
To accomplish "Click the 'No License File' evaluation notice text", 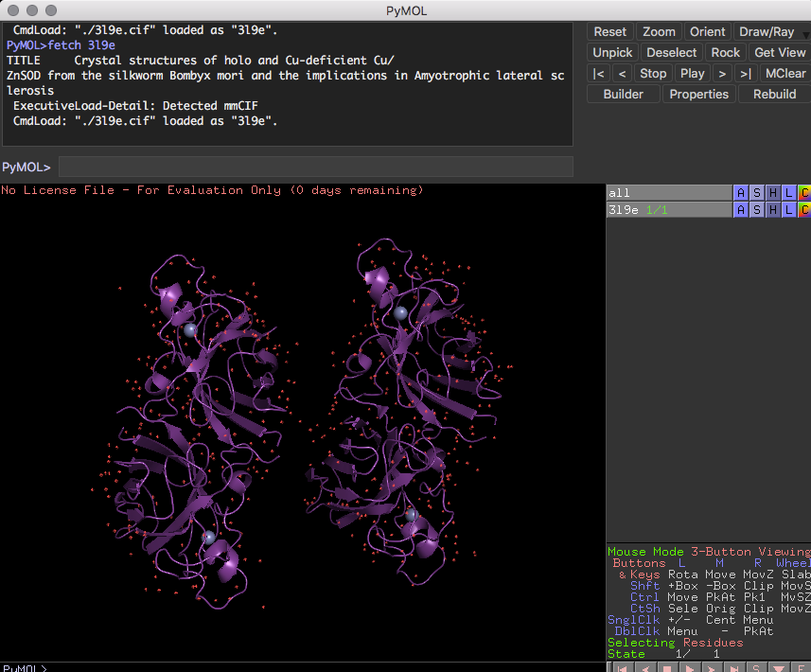I will [x=212, y=190].
